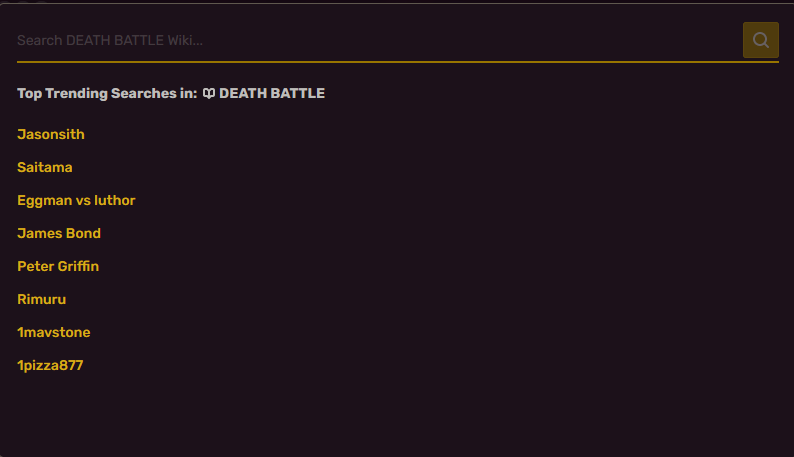Click the gold underline of search bar
This screenshot has width=794, height=457.
tap(398, 62)
